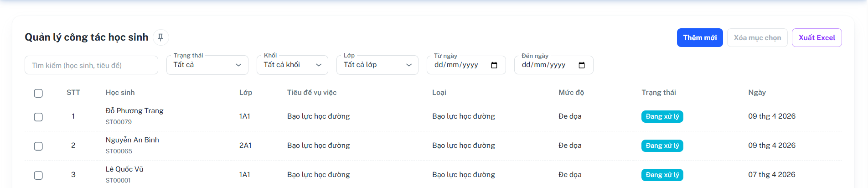Click student code ST00065
Image resolution: width=868 pixels, height=188 pixels.
pyautogui.click(x=119, y=151)
